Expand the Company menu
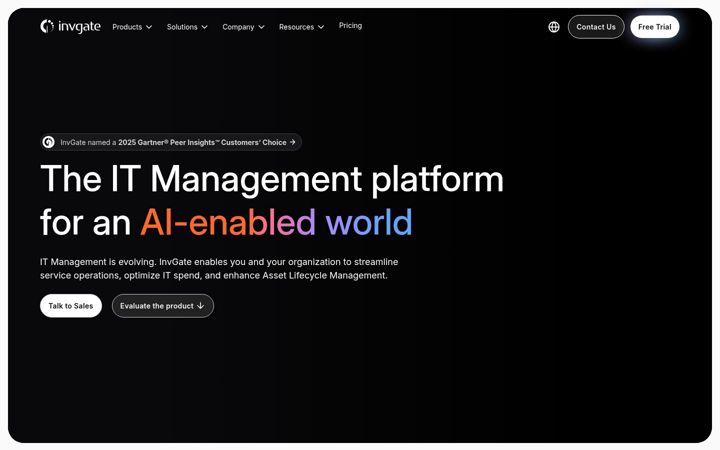 point(243,27)
